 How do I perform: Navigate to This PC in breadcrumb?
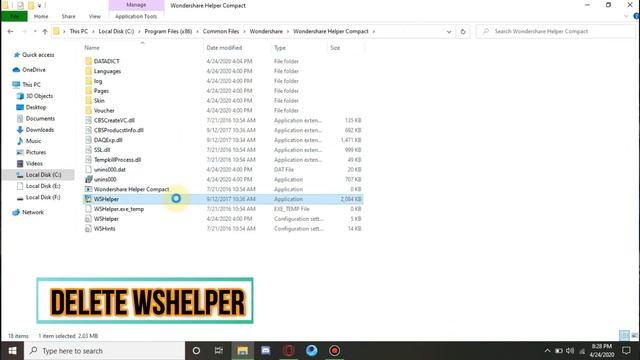click(x=78, y=31)
